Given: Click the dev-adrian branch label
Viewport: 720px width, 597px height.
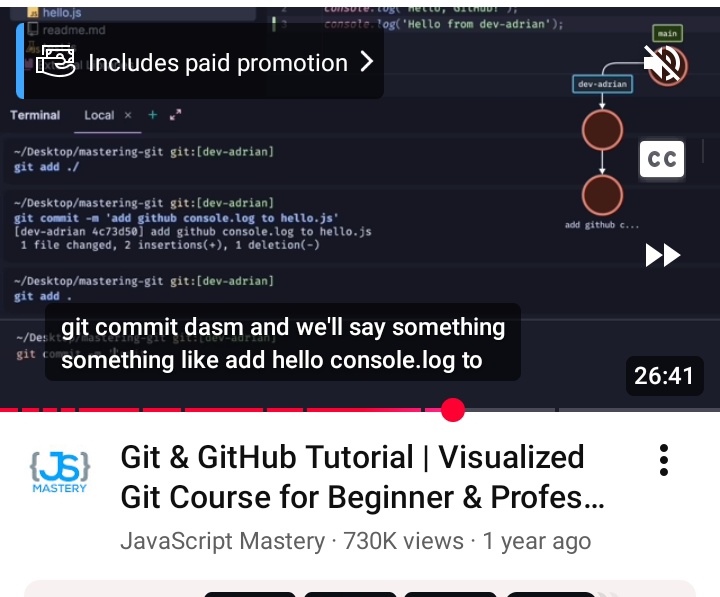Looking at the screenshot, I should click(x=602, y=84).
